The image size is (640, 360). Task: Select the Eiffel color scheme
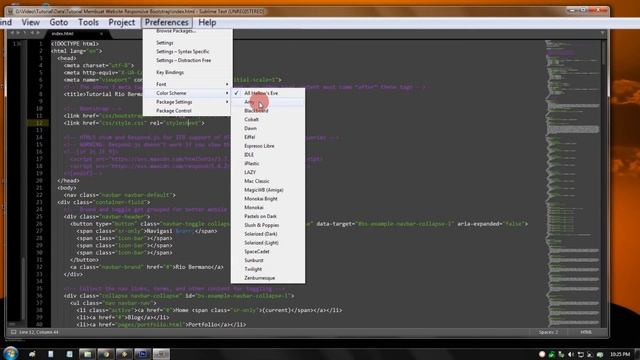coord(268,137)
